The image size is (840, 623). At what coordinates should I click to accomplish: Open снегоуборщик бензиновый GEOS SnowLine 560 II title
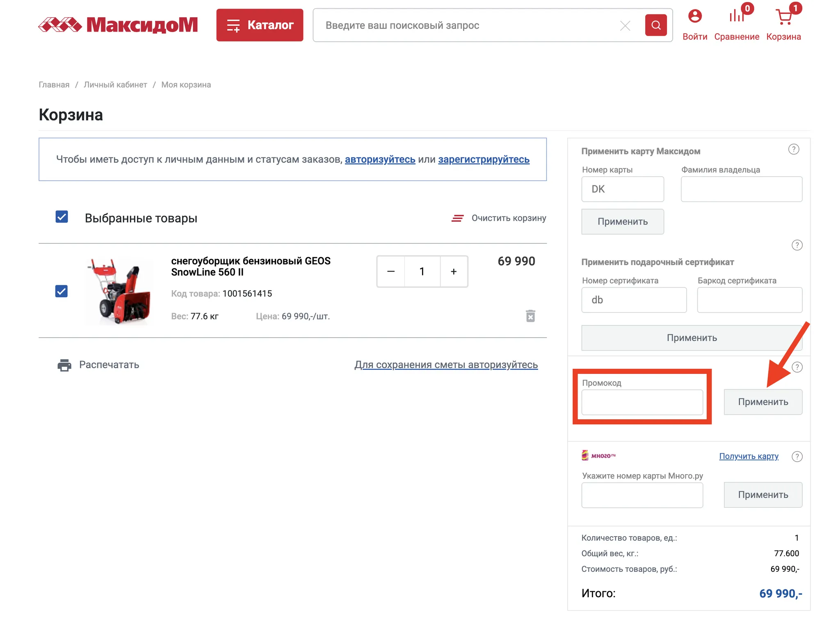251,266
